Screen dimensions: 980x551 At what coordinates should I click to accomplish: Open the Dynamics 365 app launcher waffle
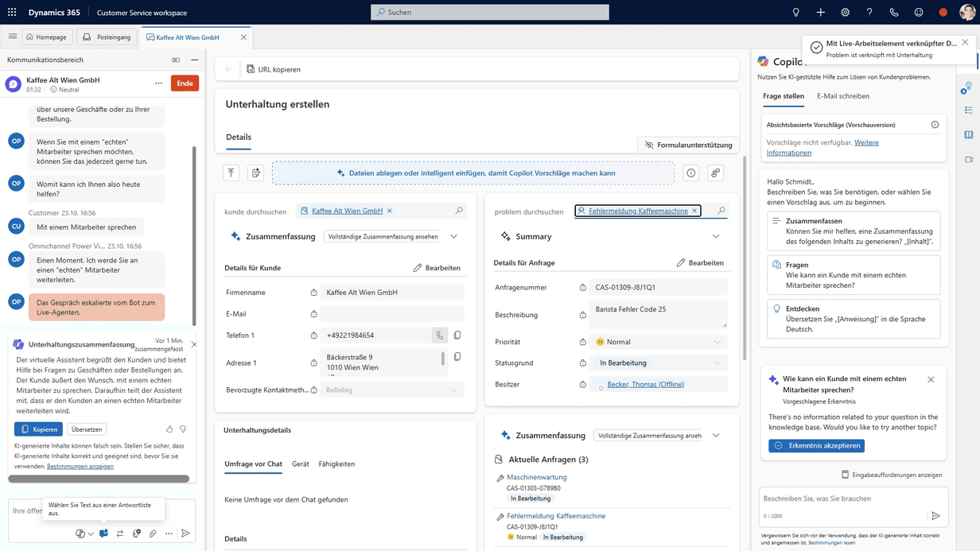tap(12, 13)
